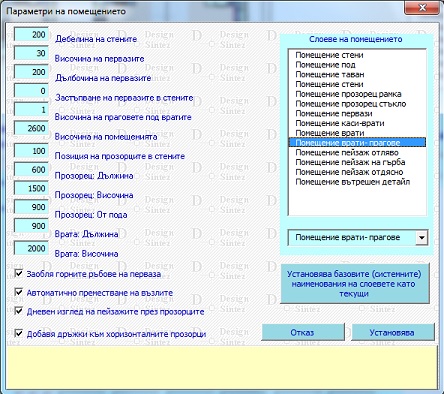Screen dimensions: 444x394
Task: Click the 'Прозорец: Дължина' field with value 600
Action: [x=31, y=169]
